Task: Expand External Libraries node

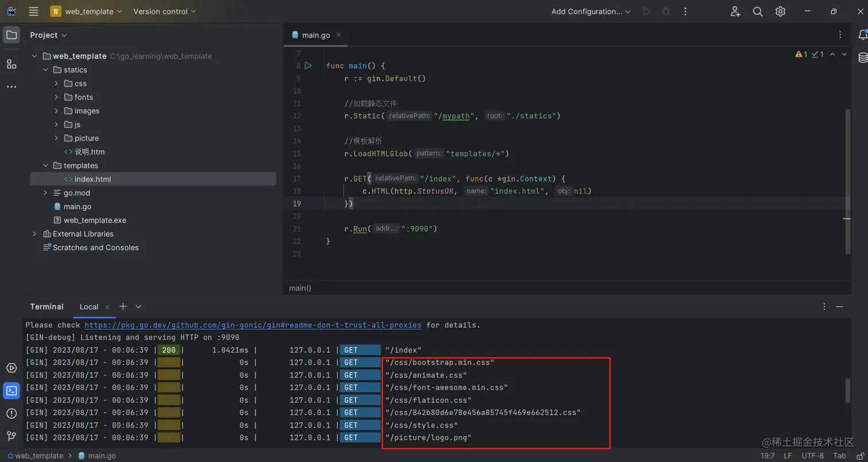Action: click(x=34, y=234)
